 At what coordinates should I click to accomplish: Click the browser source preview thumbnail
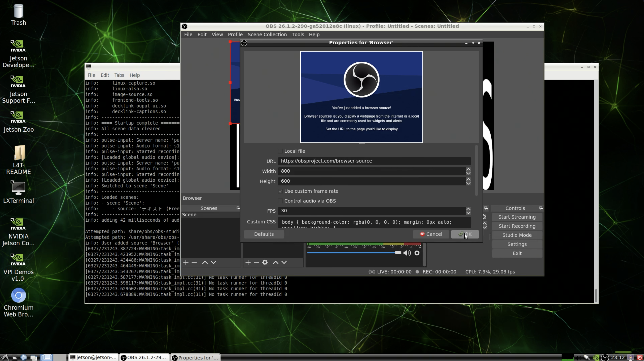361,97
